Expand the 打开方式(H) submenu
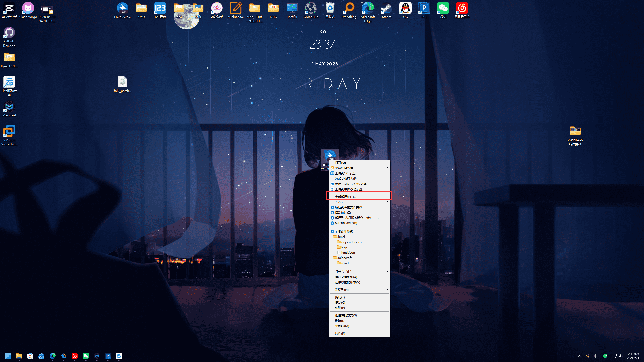644x362 pixels. coord(360,272)
